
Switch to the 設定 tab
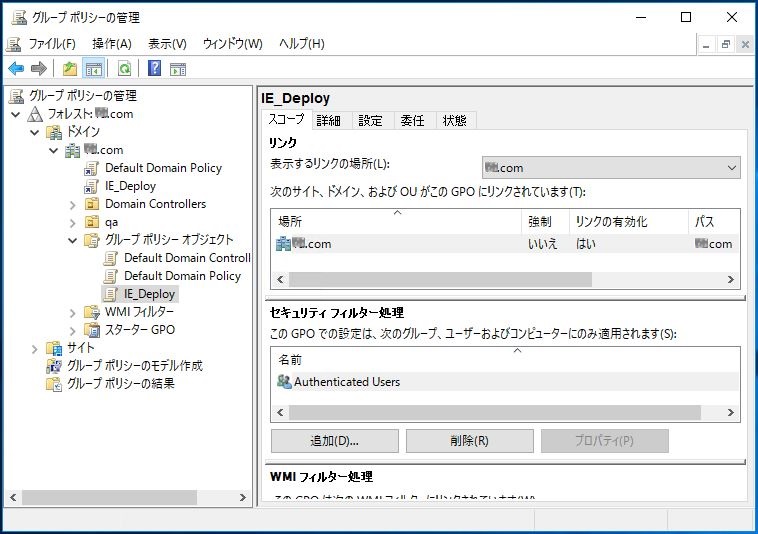pyautogui.click(x=370, y=120)
